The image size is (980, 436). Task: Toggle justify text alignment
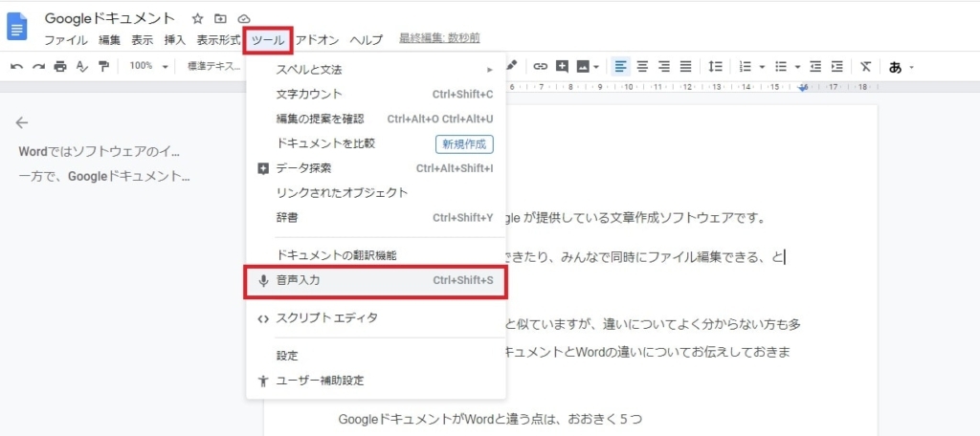[x=685, y=66]
